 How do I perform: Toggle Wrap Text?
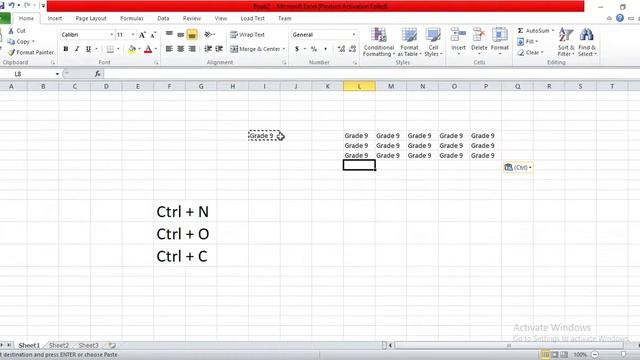[x=247, y=35]
